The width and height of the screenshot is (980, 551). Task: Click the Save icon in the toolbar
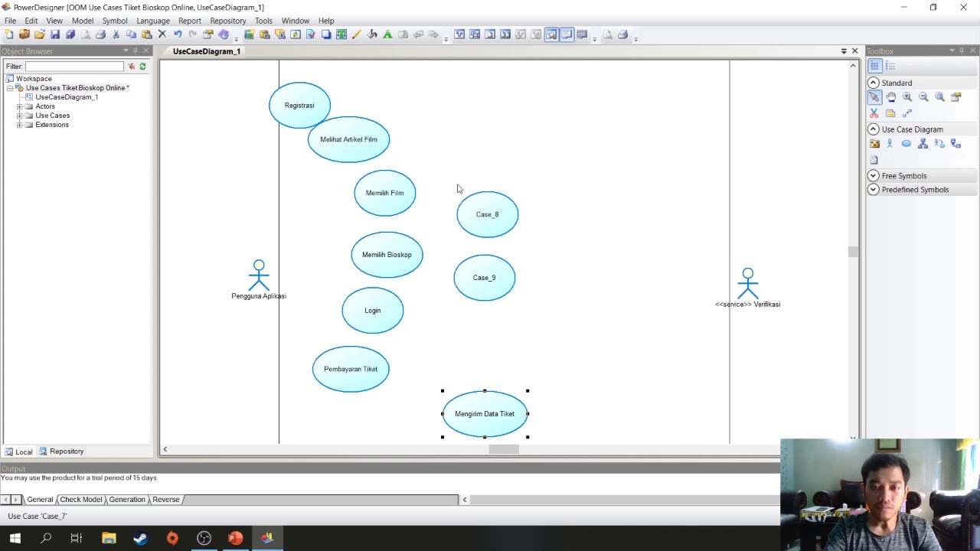[54, 34]
